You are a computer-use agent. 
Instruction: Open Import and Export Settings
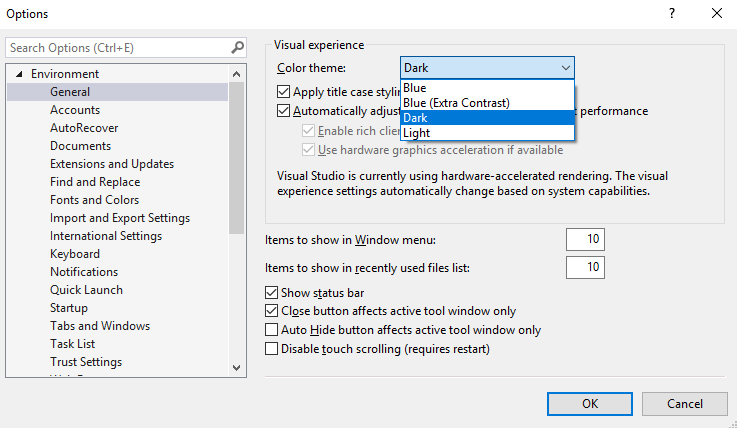pyautogui.click(x=120, y=218)
